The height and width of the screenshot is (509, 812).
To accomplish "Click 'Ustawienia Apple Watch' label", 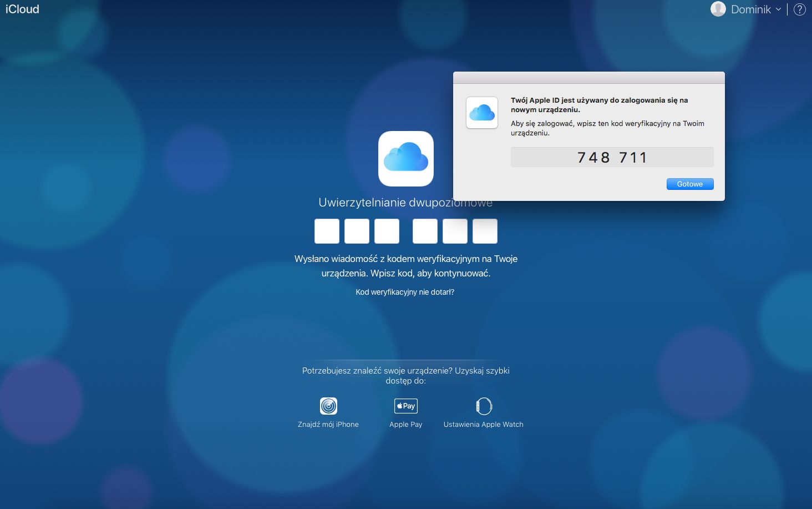I will (484, 424).
